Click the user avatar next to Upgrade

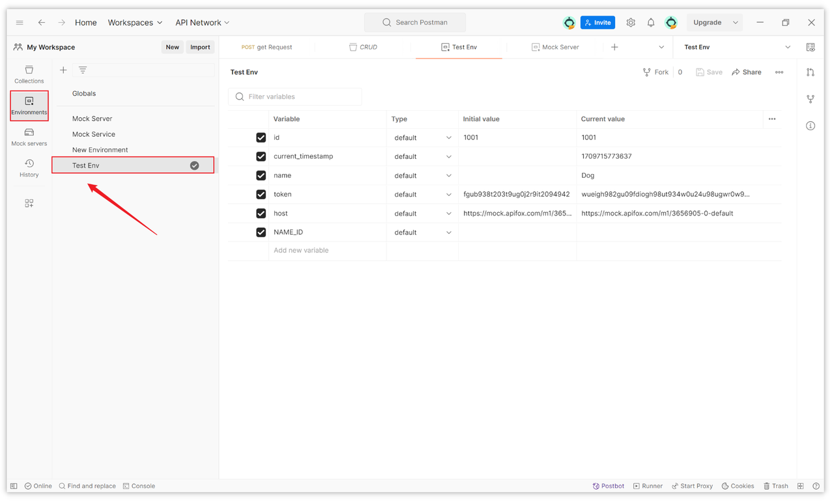coord(671,22)
